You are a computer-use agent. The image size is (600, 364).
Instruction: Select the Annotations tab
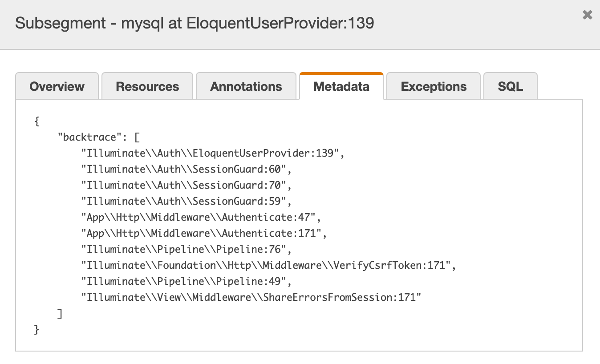246,86
